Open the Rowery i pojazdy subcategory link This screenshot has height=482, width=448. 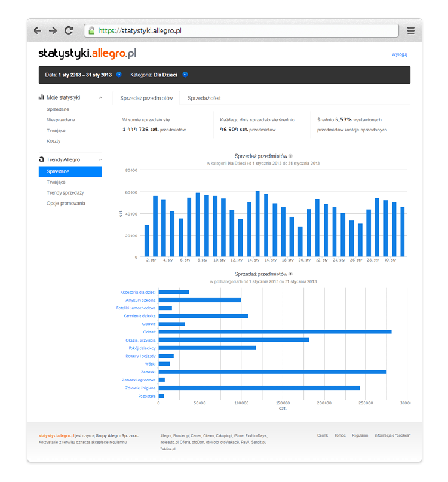[140, 357]
